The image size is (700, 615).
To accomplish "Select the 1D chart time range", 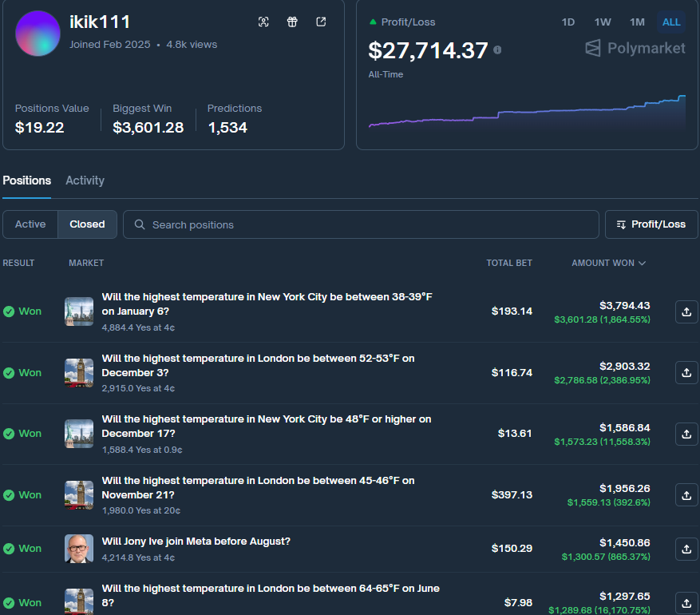I will (x=568, y=22).
